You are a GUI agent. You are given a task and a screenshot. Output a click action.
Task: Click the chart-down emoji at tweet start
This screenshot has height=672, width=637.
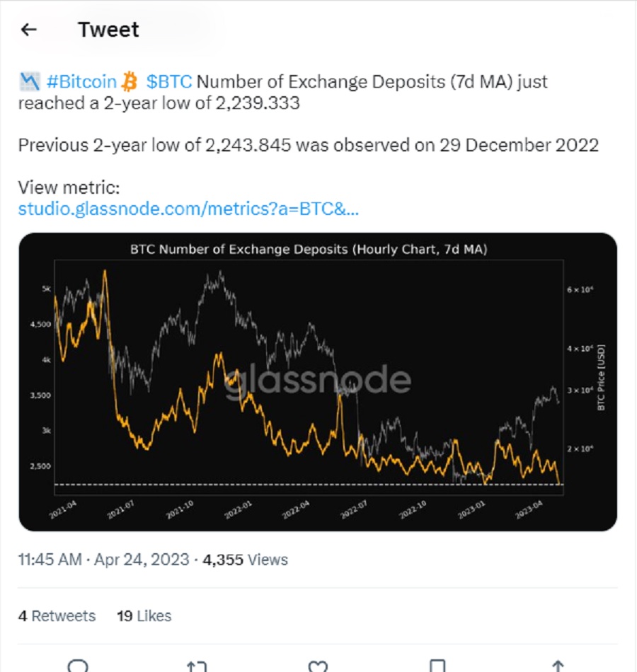[30, 81]
